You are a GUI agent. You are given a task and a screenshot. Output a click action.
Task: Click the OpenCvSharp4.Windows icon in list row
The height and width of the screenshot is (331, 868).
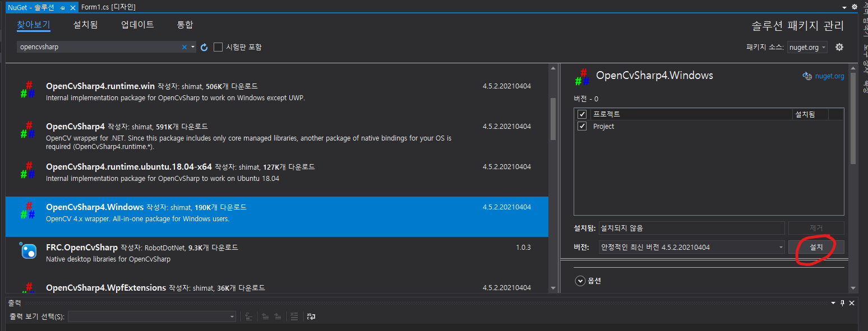click(27, 211)
